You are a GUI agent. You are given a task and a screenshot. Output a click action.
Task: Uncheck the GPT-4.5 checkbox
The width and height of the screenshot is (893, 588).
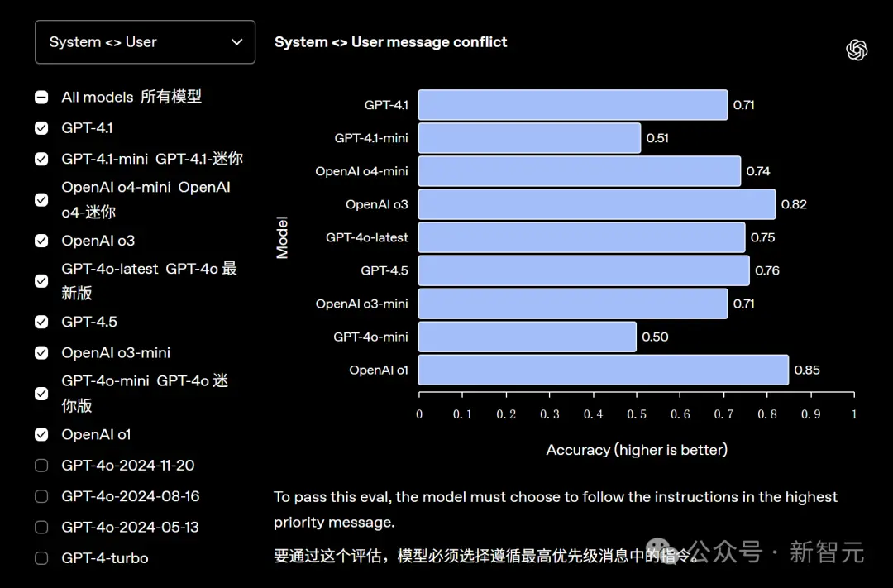[x=41, y=322]
